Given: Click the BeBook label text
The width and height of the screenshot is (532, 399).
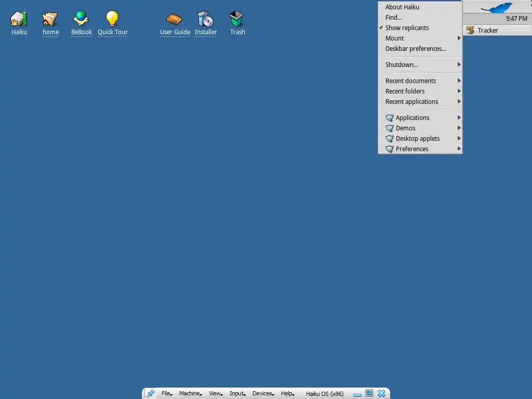Looking at the screenshot, I should click(82, 32).
